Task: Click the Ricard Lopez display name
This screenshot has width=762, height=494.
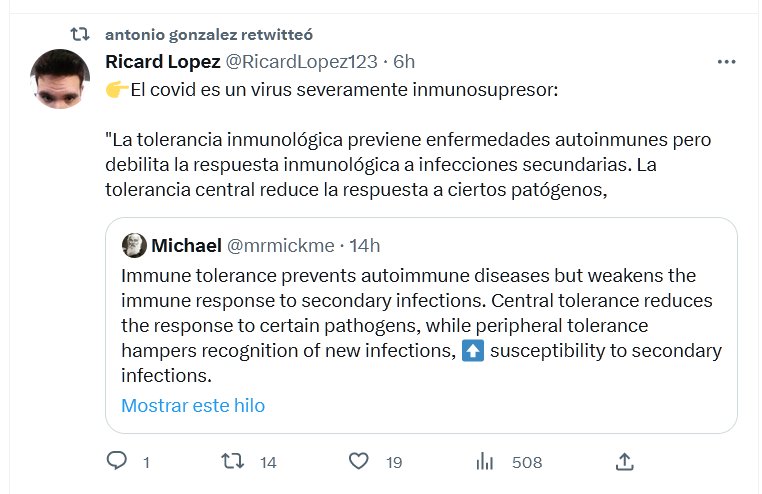Action: 162,62
